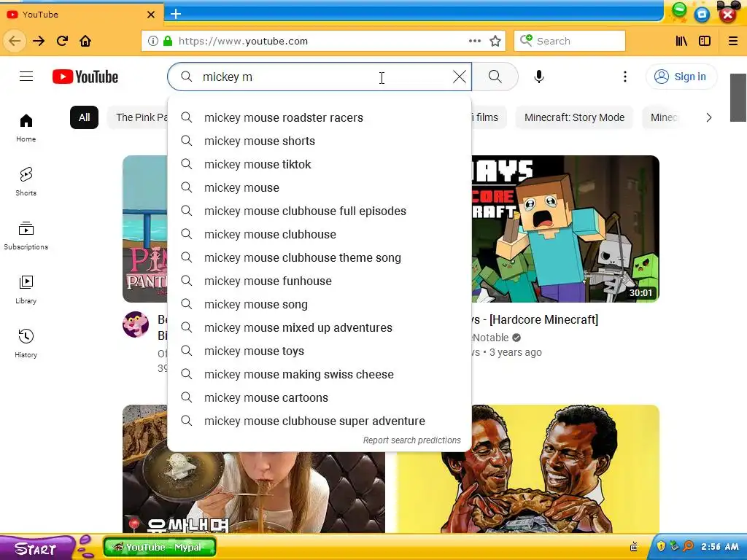The height and width of the screenshot is (560, 747).
Task: Click the page vertical scrollbar thumb
Action: [738, 98]
